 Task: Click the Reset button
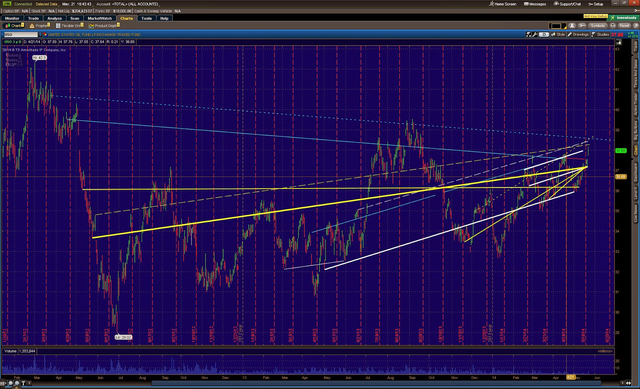(x=624, y=26)
